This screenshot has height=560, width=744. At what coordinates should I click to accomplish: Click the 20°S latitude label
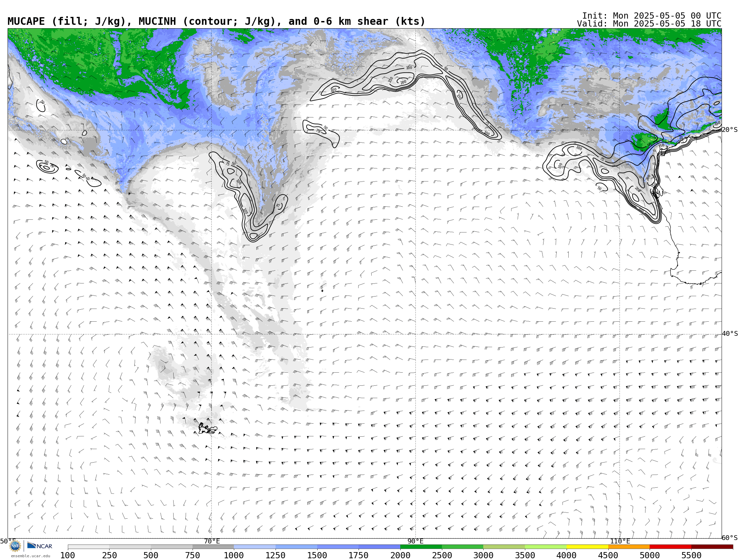tap(730, 130)
